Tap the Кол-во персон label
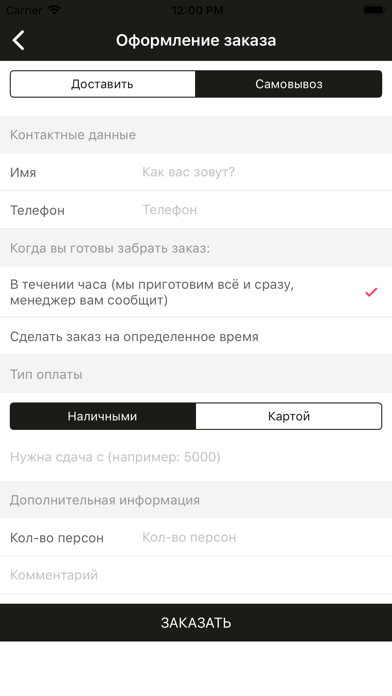This screenshot has height=696, width=392. click(57, 538)
